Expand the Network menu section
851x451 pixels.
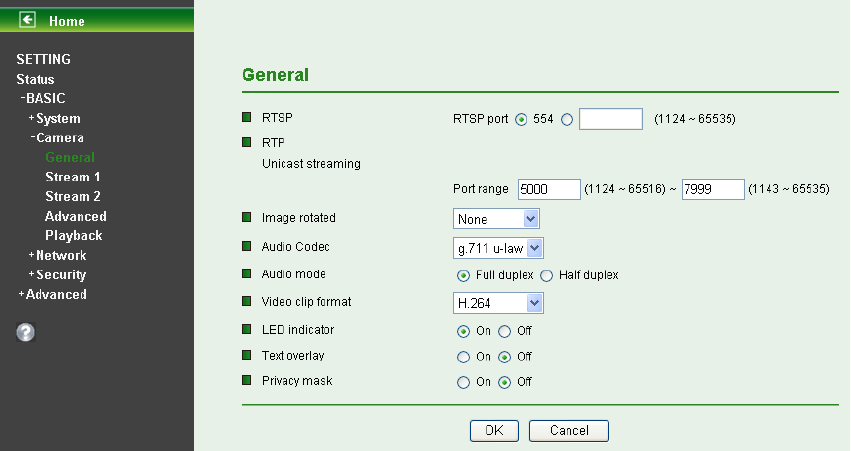click(x=57, y=255)
